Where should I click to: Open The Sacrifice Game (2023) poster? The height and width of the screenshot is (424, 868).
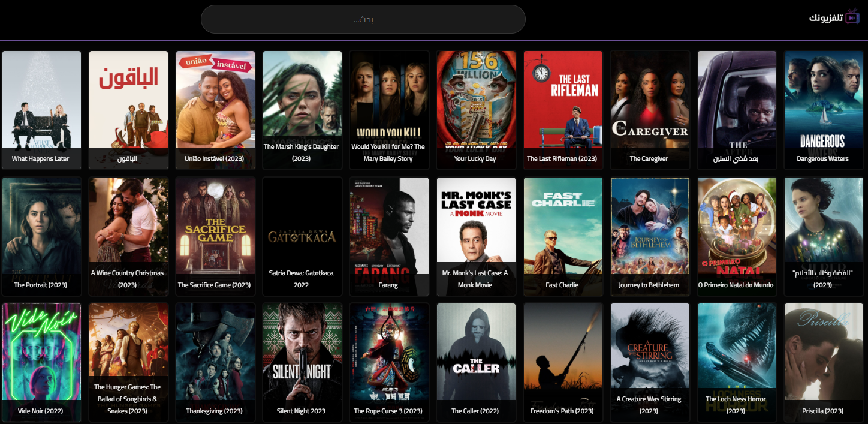(216, 236)
